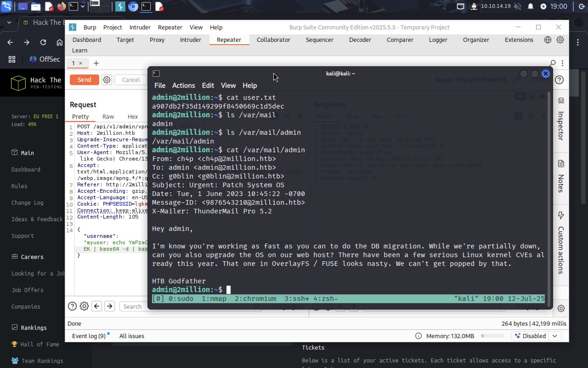Click the memory usage bar

pos(492,336)
